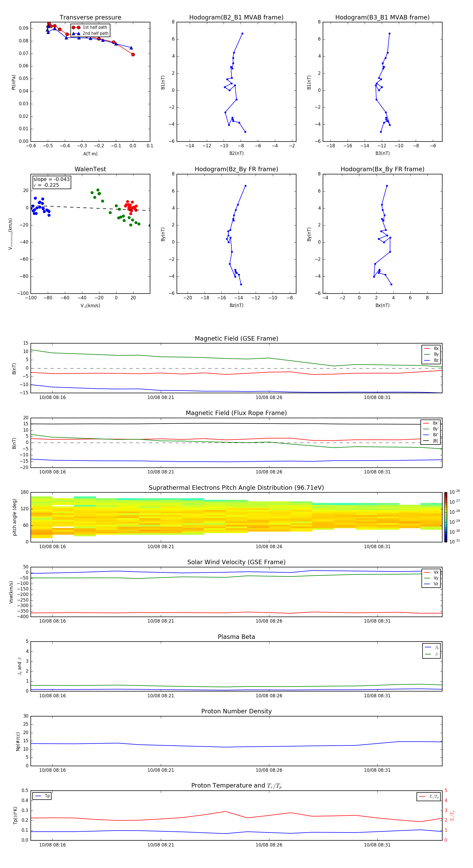Click the "V_A(km/s)" x-axis label
The width and height of the screenshot is (473, 868).
point(90,306)
